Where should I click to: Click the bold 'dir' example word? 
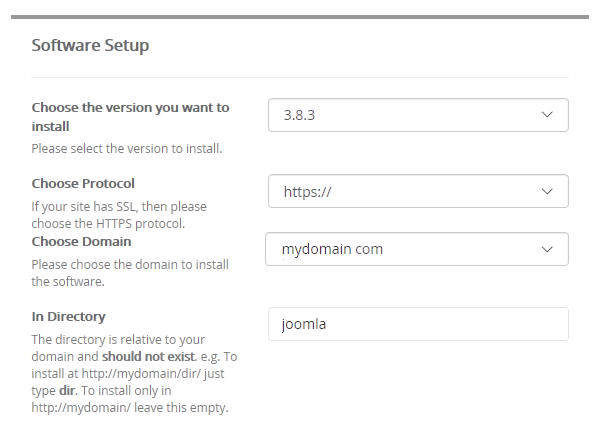68,390
